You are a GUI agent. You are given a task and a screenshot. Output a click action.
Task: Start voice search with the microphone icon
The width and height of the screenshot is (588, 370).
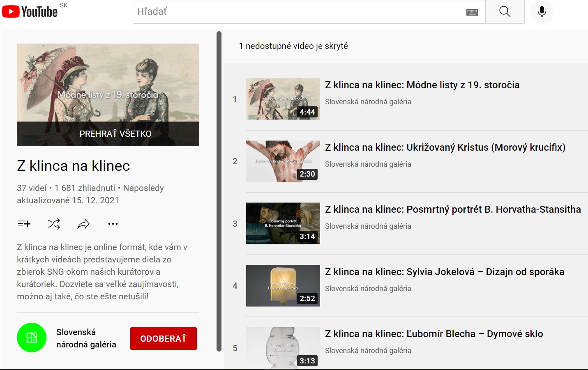click(x=542, y=11)
